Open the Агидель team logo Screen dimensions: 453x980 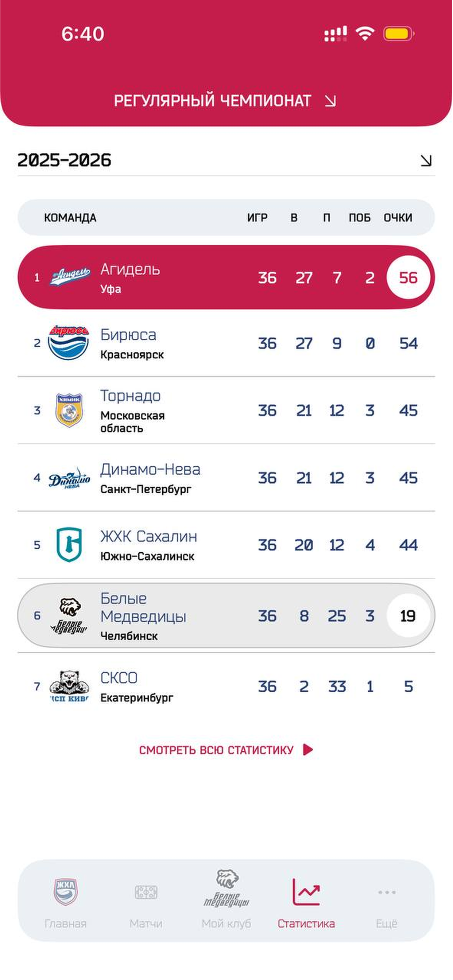pos(70,277)
